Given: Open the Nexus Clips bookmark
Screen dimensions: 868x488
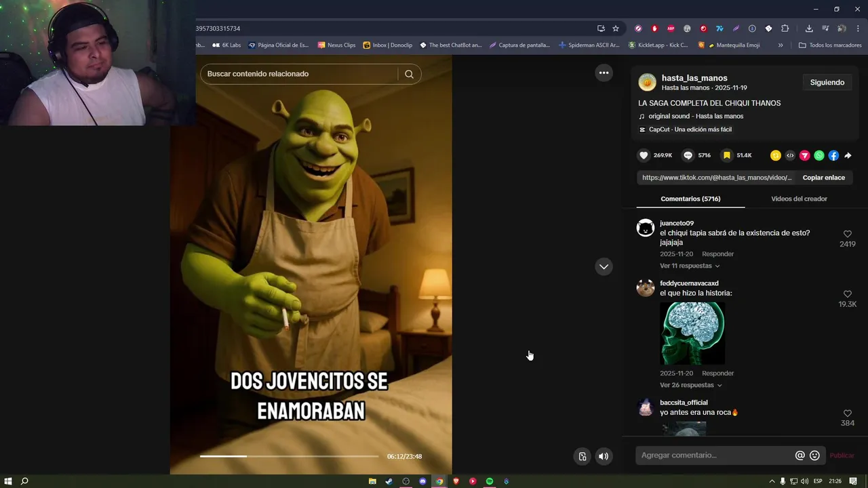Looking at the screenshot, I should [336, 45].
